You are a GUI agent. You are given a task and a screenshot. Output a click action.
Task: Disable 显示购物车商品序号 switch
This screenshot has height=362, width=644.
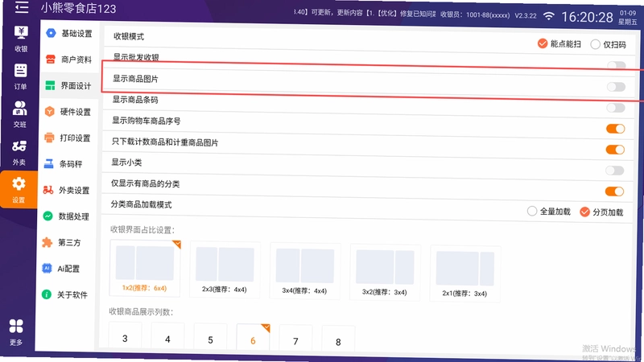[x=615, y=129]
